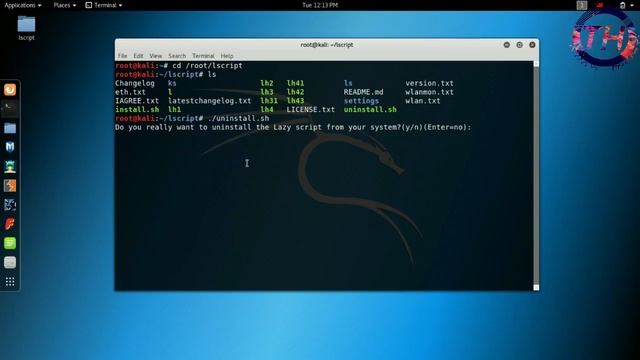Show all applications grid icon
This screenshot has height=360, width=640.
click(10, 282)
